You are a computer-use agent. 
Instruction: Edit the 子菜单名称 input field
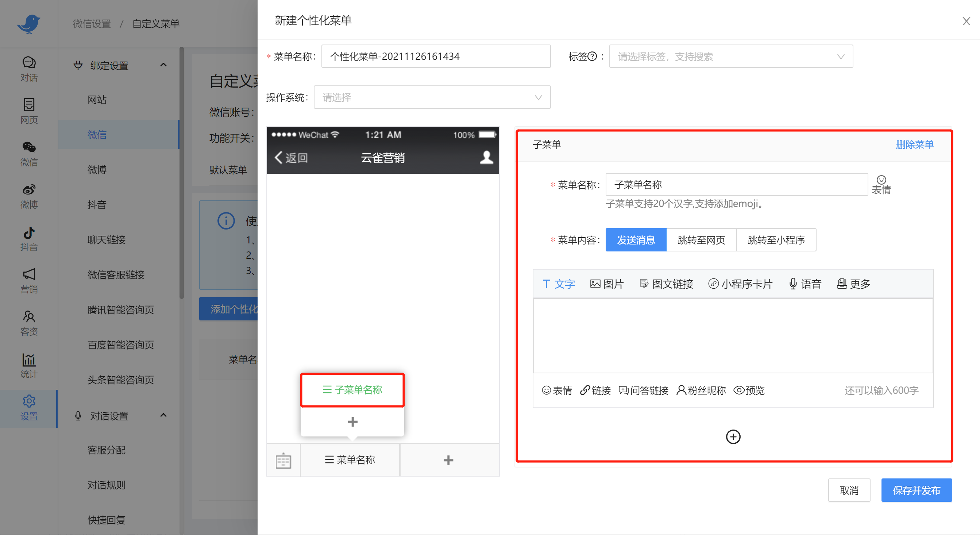pos(736,184)
